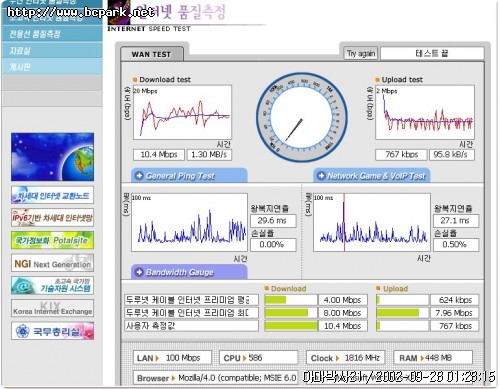Select the 사용자 측정값 row label
Screen dimensions: 500x389
pyautogui.click(x=191, y=326)
